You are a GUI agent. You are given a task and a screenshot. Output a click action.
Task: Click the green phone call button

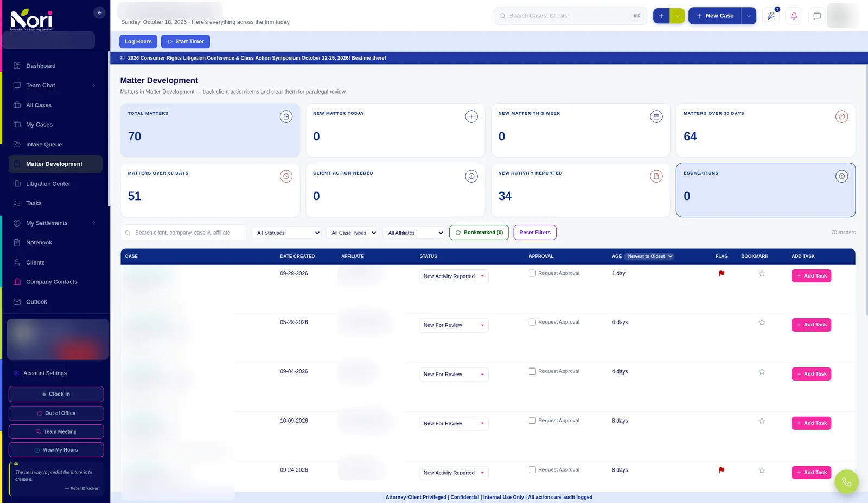[846, 481]
